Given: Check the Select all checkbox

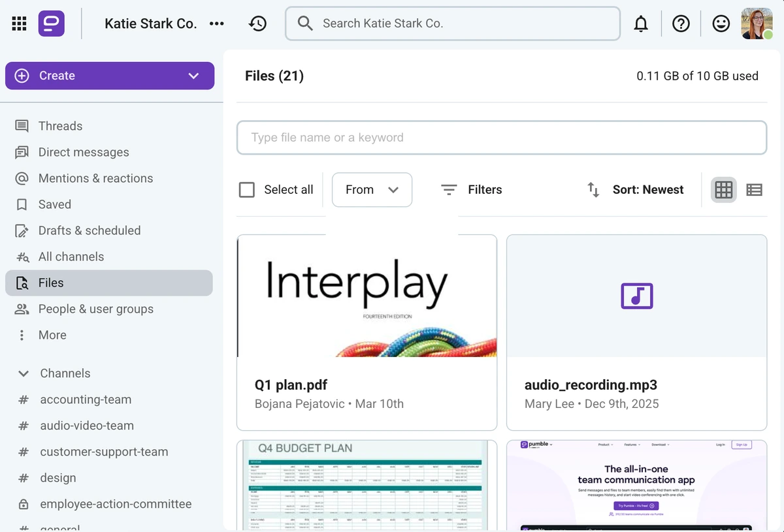Looking at the screenshot, I should coord(246,189).
